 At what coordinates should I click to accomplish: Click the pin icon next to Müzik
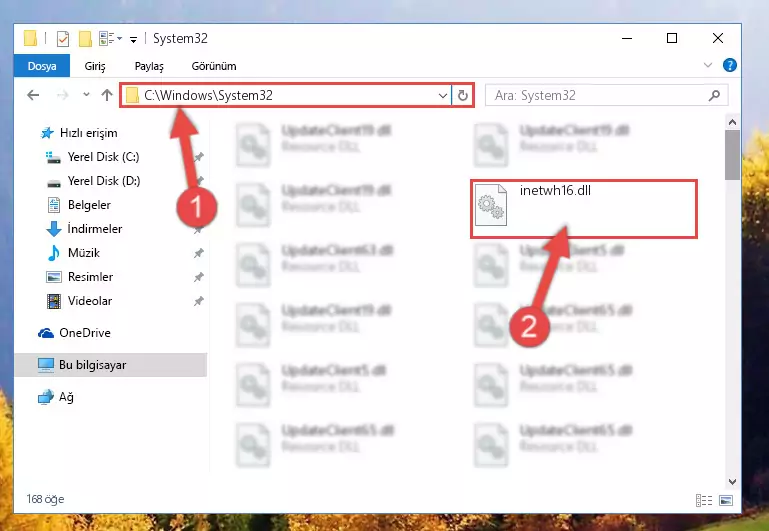(x=198, y=253)
